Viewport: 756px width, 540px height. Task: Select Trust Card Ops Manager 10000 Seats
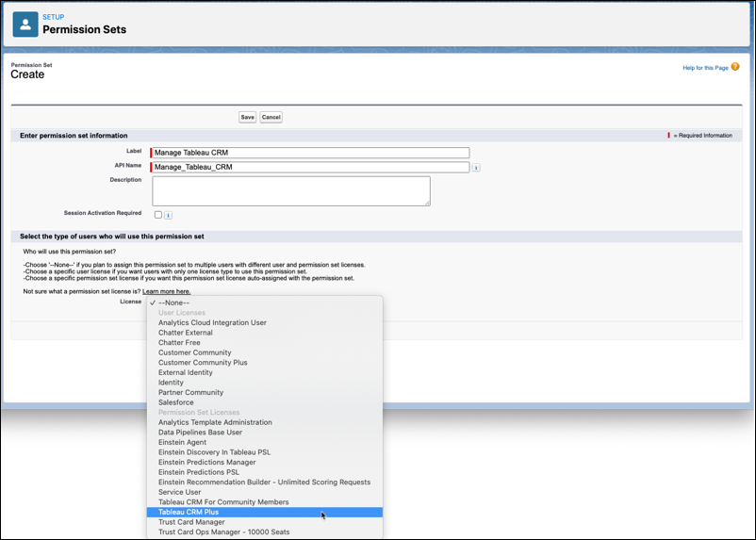pos(265,532)
